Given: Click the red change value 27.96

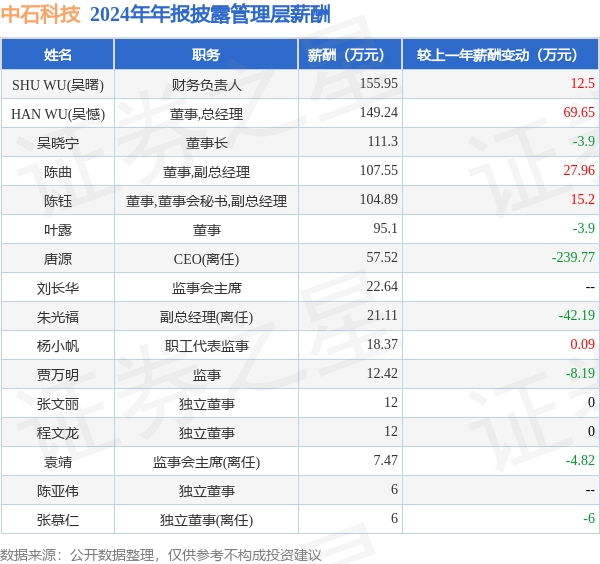Looking at the screenshot, I should 579,170.
